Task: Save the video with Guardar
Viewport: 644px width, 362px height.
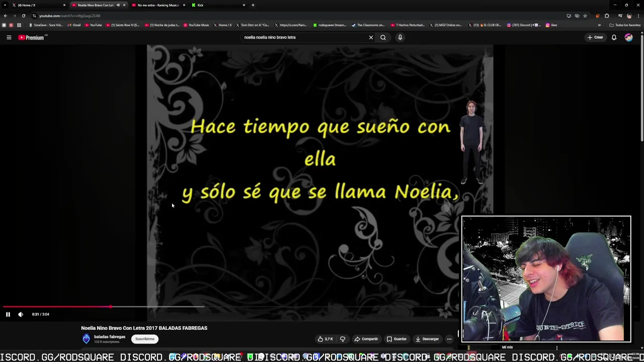Action: pyautogui.click(x=396, y=339)
